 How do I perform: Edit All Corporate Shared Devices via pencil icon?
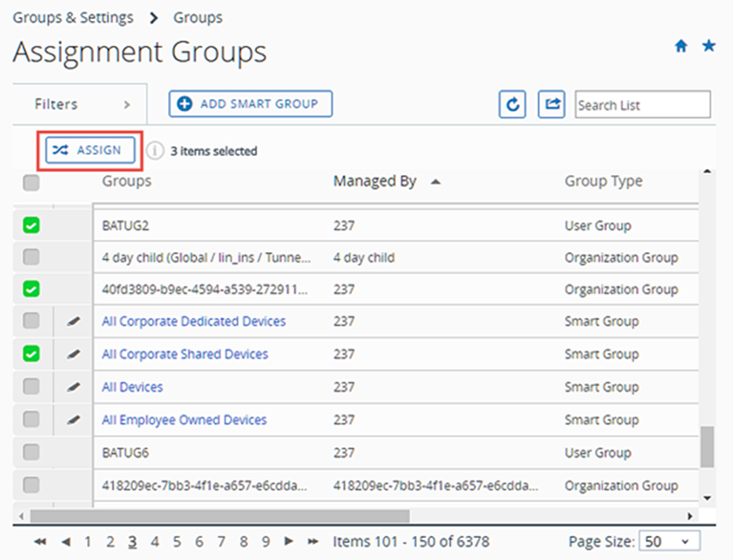(x=74, y=355)
